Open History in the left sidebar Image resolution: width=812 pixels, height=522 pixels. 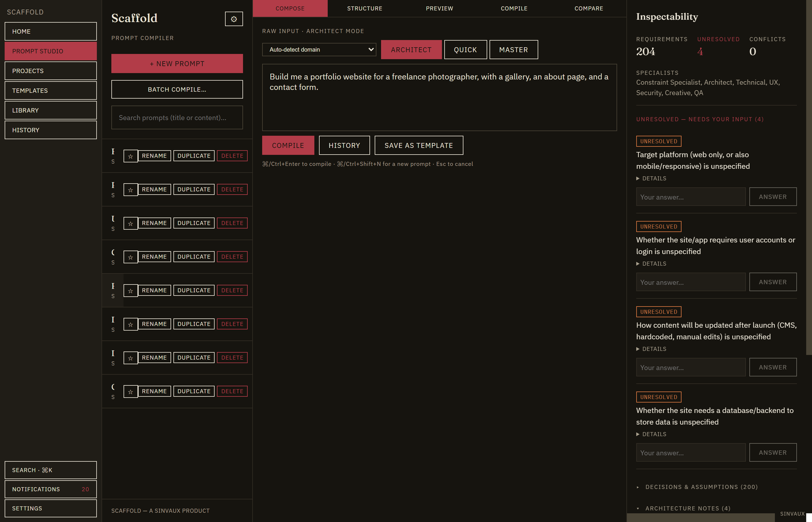(51, 130)
